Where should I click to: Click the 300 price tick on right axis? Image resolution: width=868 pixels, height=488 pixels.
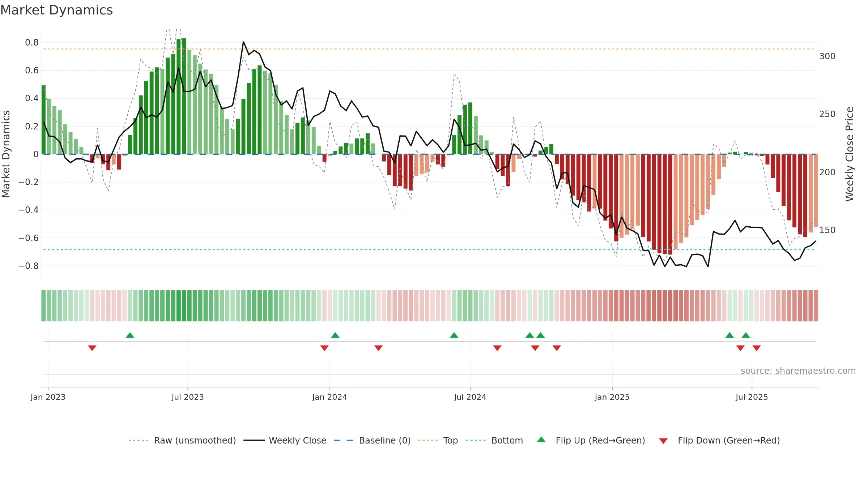[x=827, y=56]
